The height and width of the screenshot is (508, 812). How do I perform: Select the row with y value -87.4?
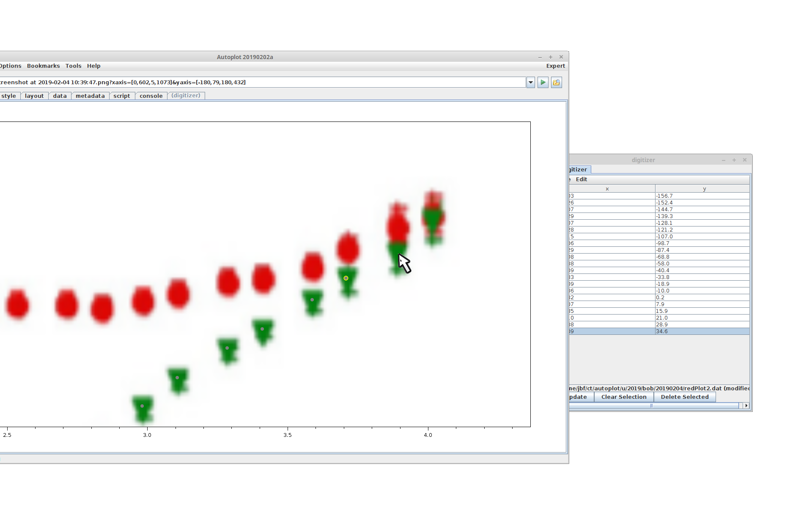click(659, 250)
